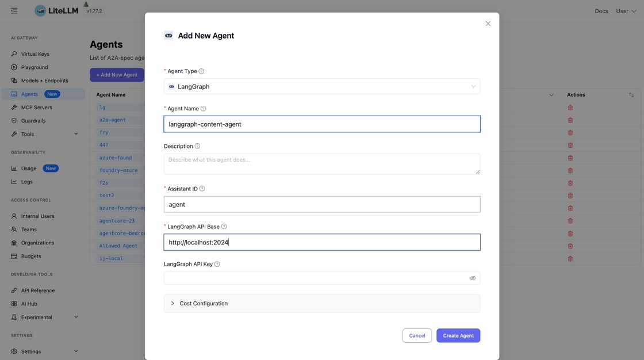Viewport: 644px width, 360px height.
Task: Open the Allowed Agent entry
Action: click(118, 246)
